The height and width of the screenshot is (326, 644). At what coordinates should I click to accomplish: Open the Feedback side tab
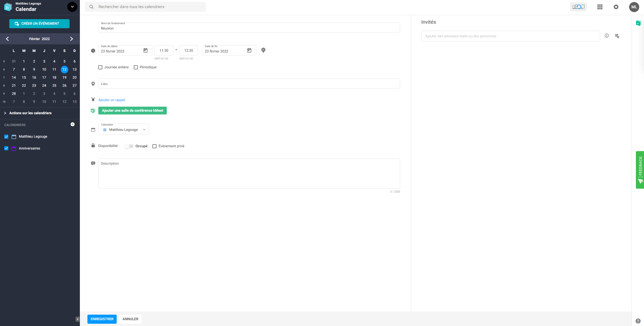[640, 170]
